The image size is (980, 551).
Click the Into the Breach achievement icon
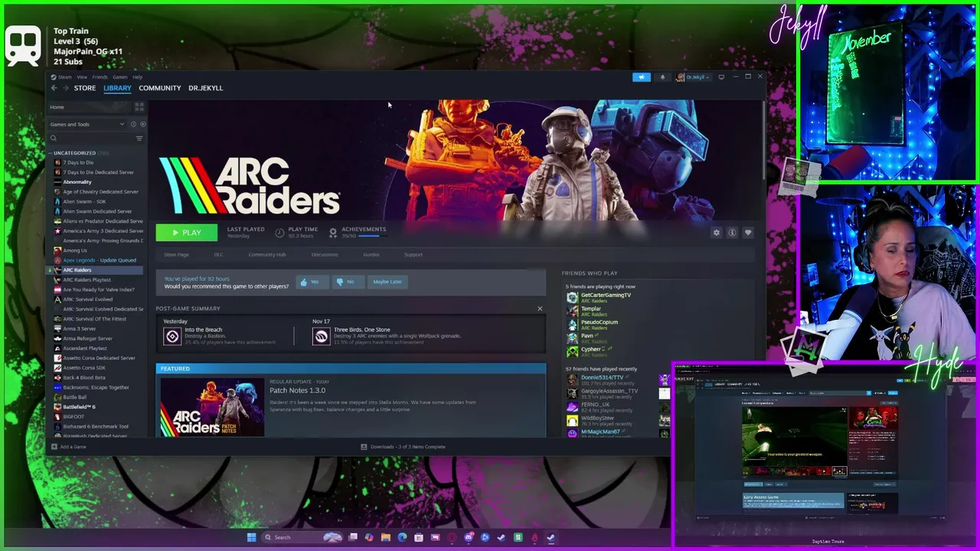172,336
